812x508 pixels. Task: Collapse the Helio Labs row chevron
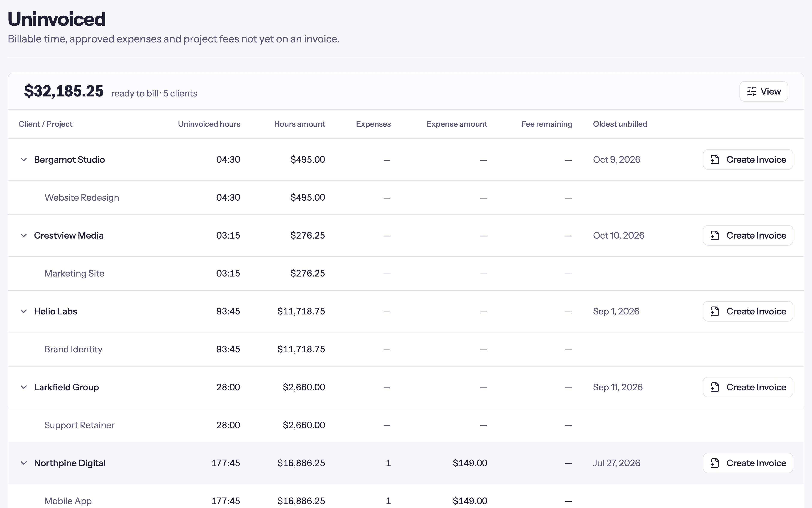pos(24,311)
